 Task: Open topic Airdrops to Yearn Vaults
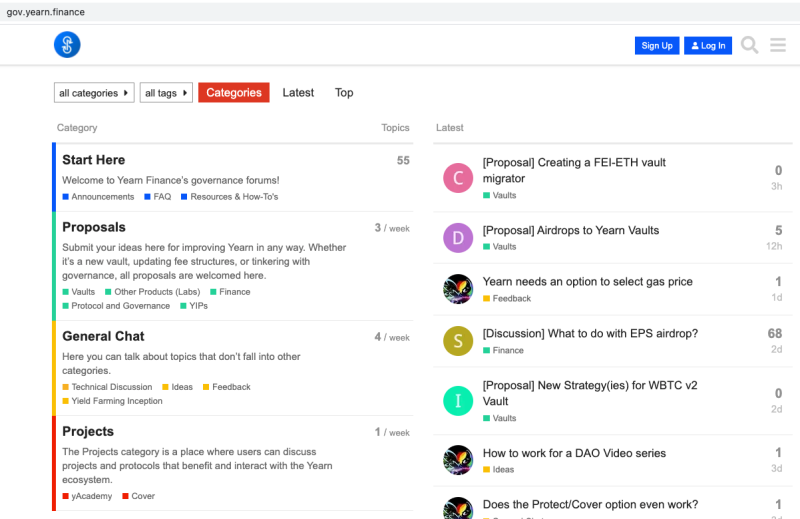click(x=571, y=230)
